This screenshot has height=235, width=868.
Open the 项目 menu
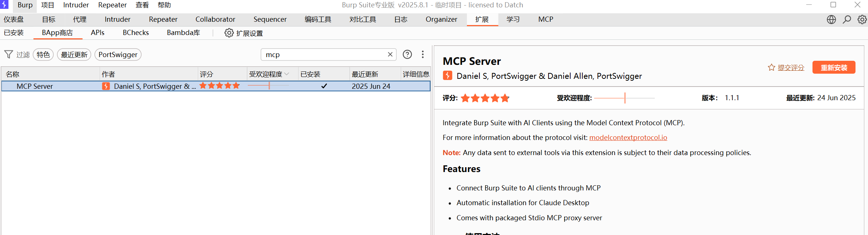click(x=48, y=5)
